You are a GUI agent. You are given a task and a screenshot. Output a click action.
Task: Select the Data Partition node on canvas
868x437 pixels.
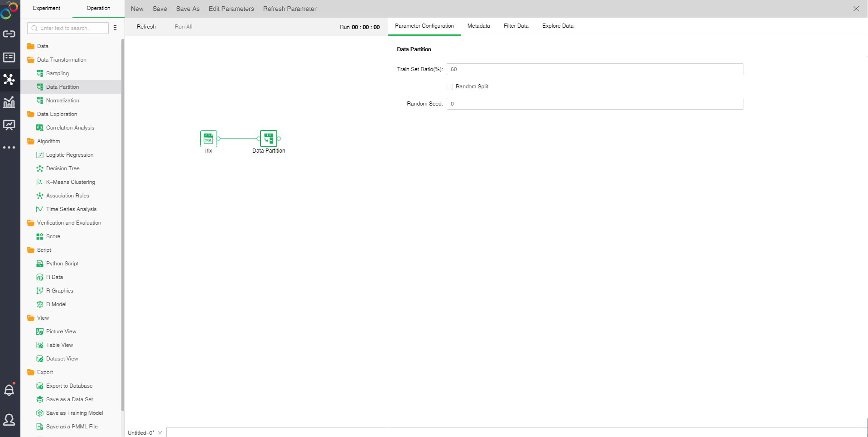(269, 139)
